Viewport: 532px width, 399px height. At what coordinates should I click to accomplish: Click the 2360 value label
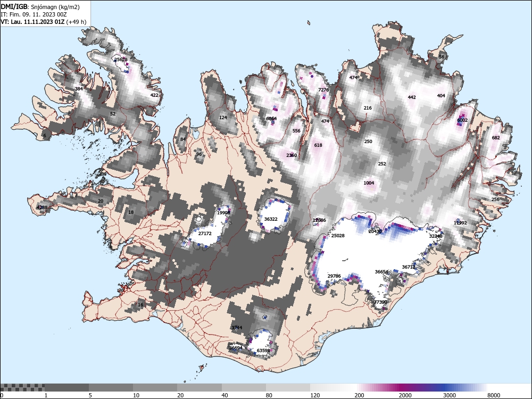(292, 155)
